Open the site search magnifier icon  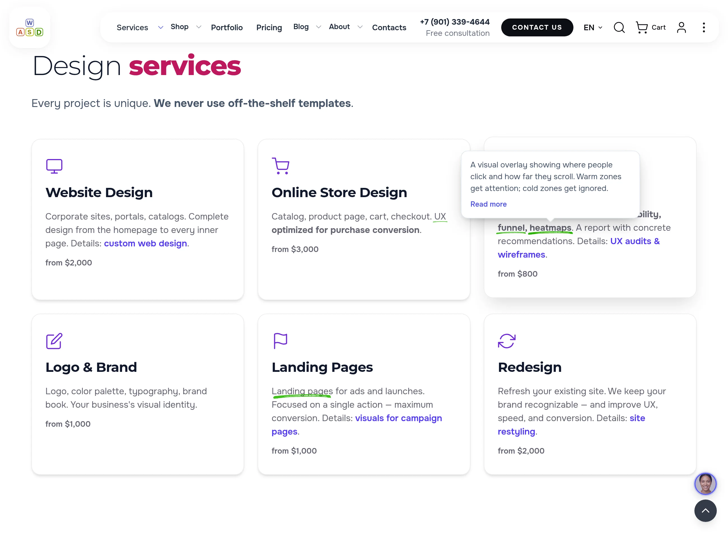[x=619, y=27]
